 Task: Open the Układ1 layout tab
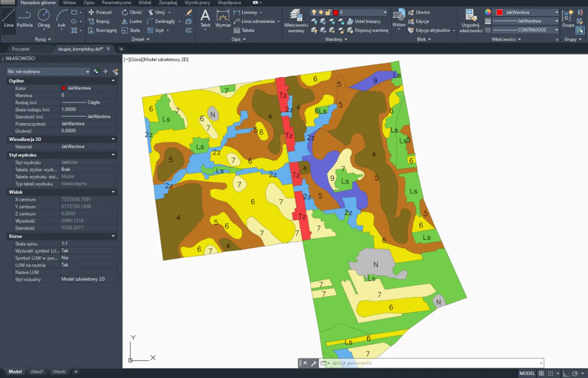(x=37, y=372)
